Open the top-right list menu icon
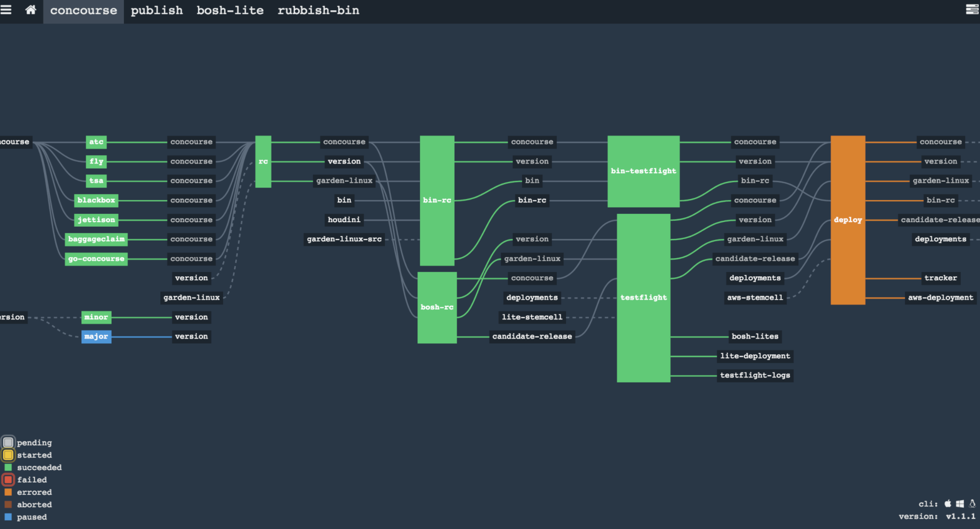 pyautogui.click(x=972, y=9)
